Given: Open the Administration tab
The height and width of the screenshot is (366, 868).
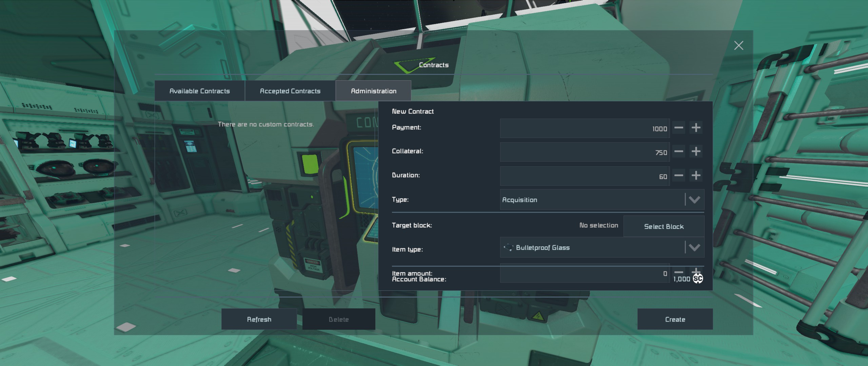Looking at the screenshot, I should click(x=373, y=91).
